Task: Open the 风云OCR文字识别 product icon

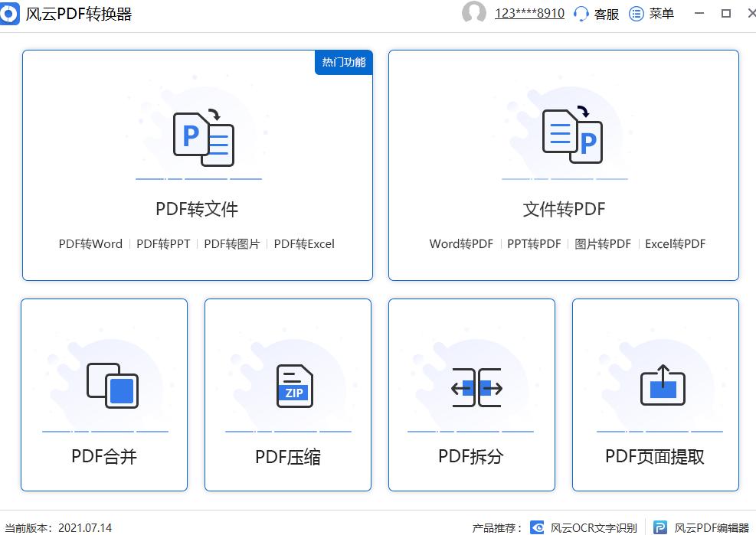Action: [538, 527]
